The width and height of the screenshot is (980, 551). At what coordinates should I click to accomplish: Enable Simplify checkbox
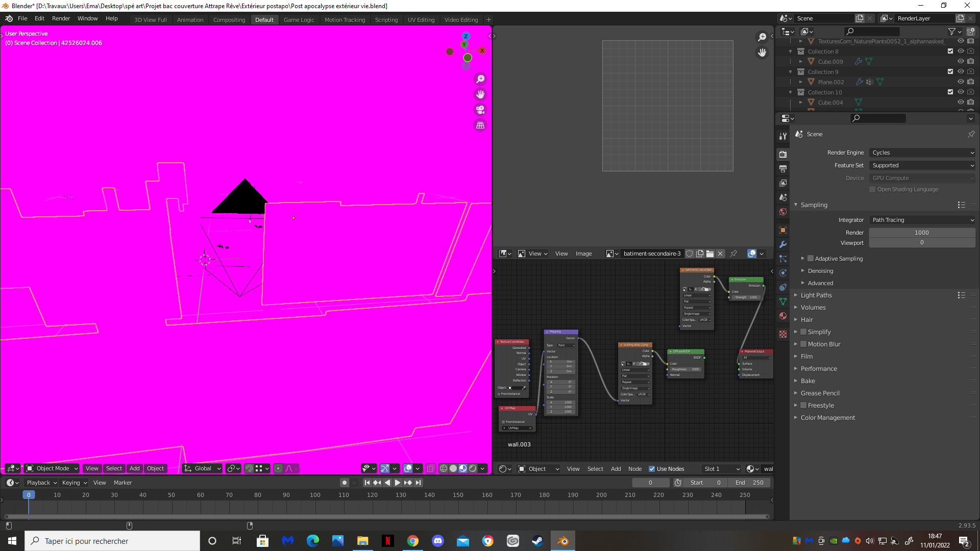point(803,332)
